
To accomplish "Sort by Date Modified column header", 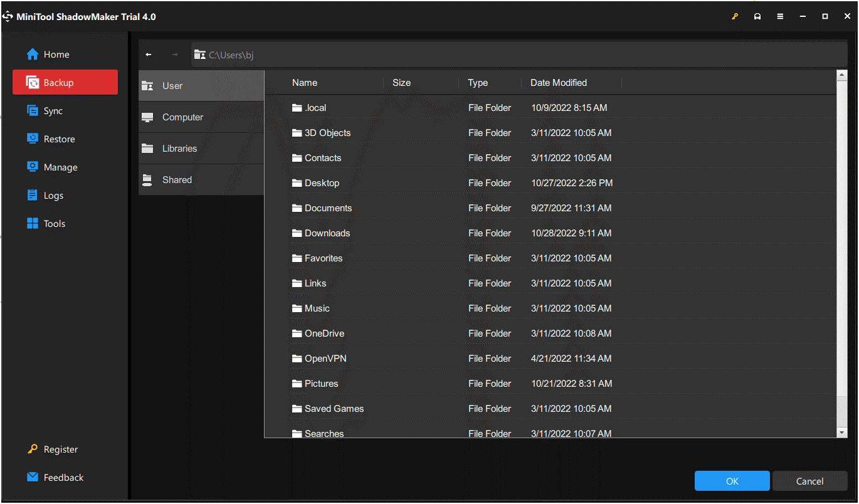I will [x=559, y=83].
